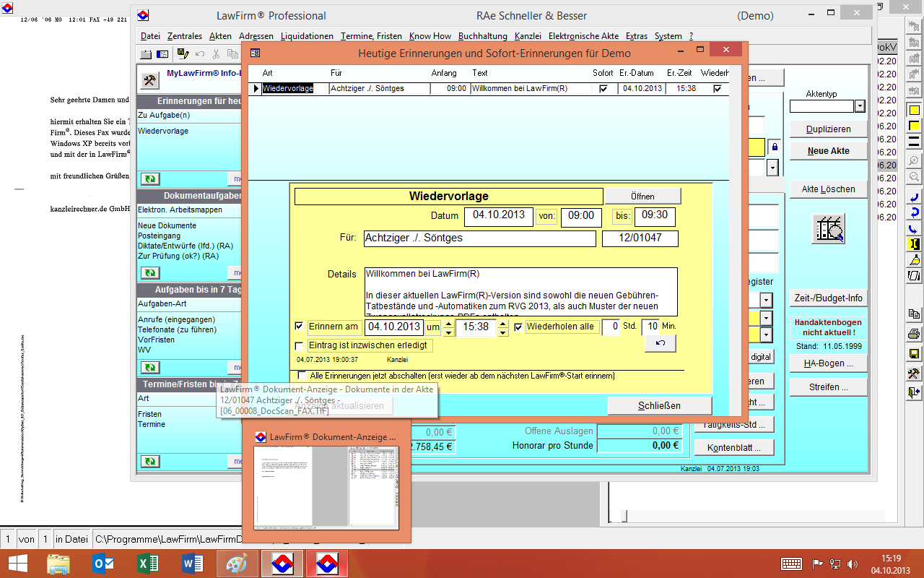Click the exit door icon in right toolbar
This screenshot has height=578, width=924.
point(914,392)
